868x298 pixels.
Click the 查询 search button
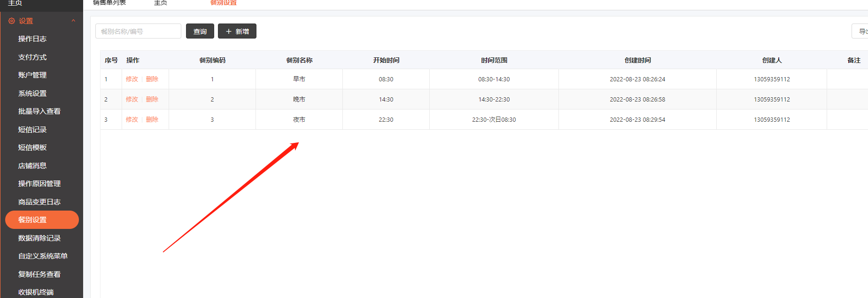pyautogui.click(x=200, y=31)
